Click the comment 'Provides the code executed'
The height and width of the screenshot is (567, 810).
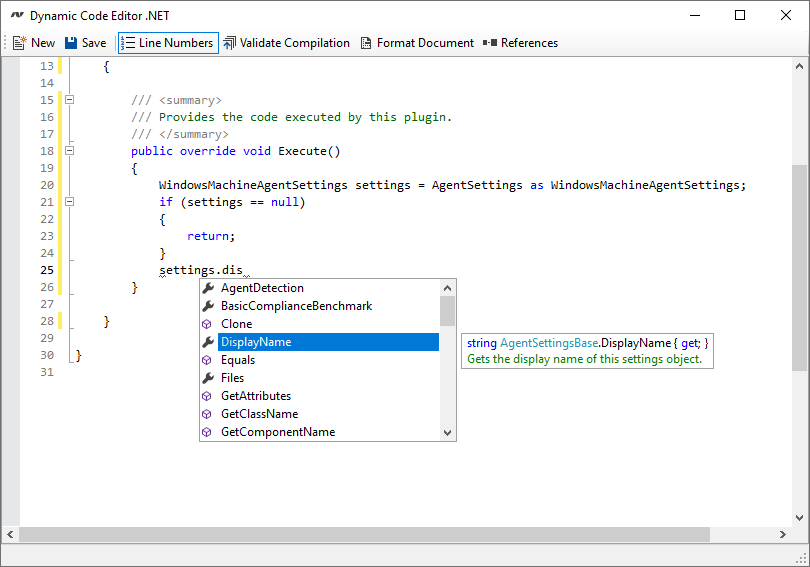click(250, 117)
